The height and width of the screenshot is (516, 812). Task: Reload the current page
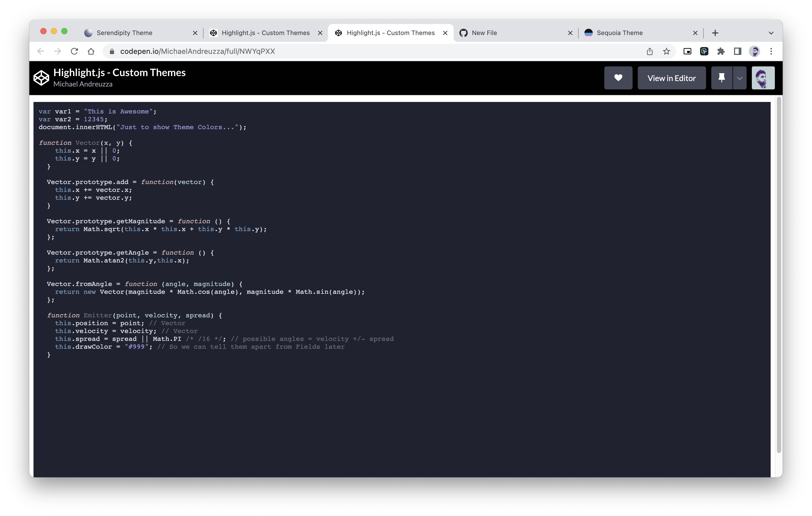74,51
